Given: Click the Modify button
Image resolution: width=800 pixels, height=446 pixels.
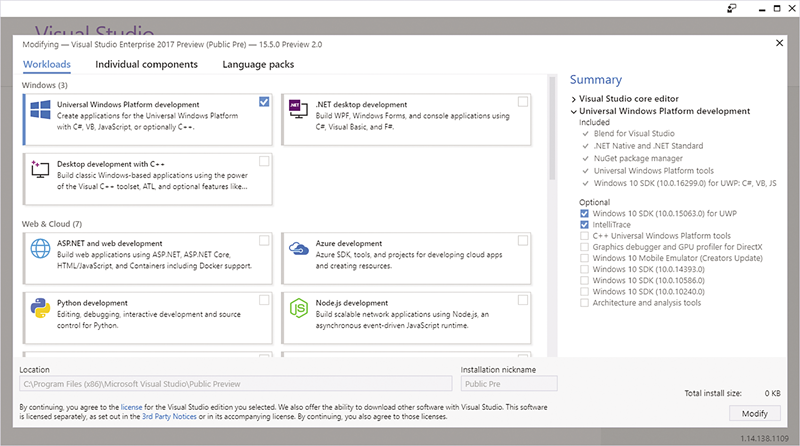Looking at the screenshot, I should (x=755, y=413).
